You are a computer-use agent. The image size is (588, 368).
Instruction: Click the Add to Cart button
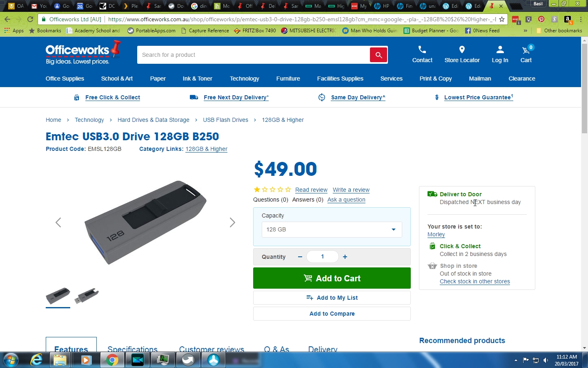pyautogui.click(x=332, y=278)
